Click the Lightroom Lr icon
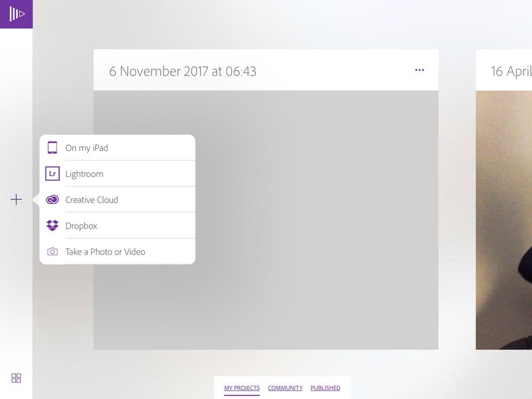Screen dimensions: 532x399 pyautogui.click(x=52, y=174)
